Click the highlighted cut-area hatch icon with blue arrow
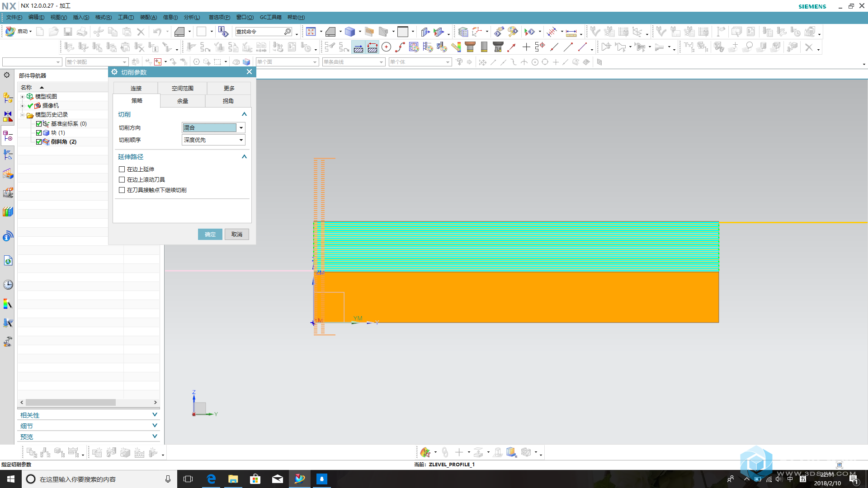This screenshot has width=868, height=488. [359, 47]
